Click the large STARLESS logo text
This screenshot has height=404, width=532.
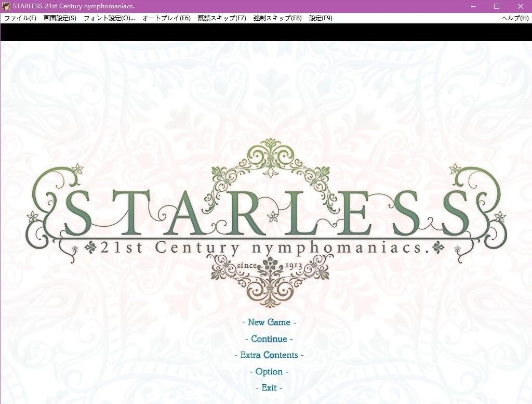click(267, 213)
